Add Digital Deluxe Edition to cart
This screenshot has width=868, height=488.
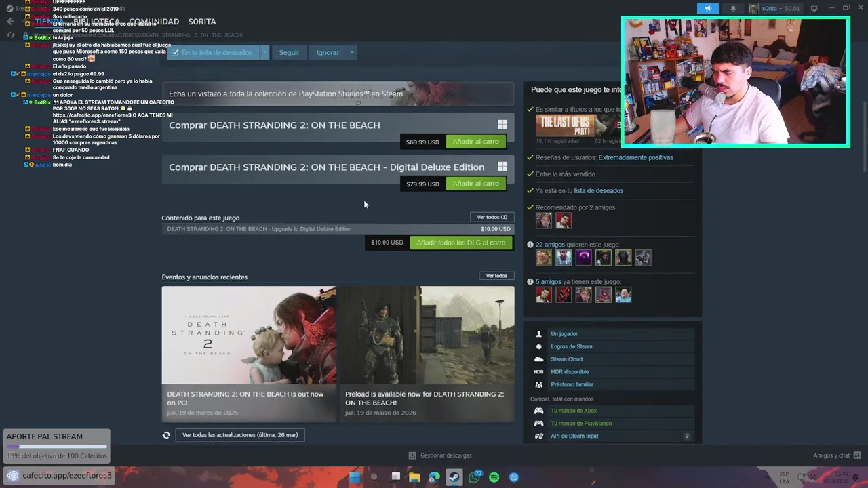(x=475, y=184)
